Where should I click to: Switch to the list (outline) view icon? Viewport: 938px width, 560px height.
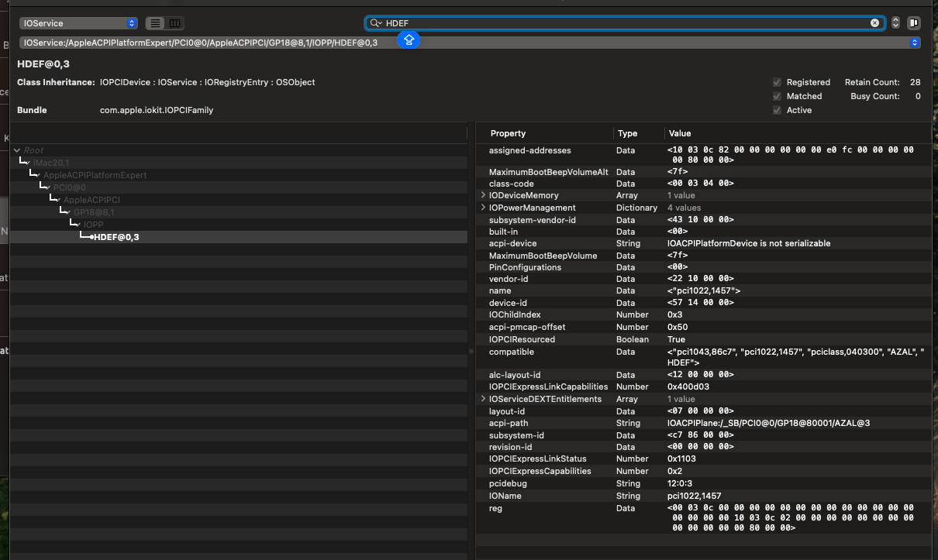156,24
